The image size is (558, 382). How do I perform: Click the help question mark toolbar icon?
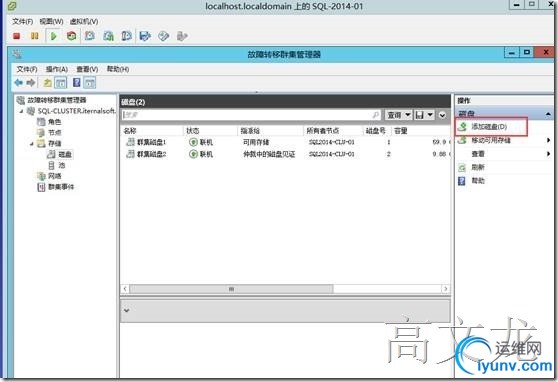point(76,83)
